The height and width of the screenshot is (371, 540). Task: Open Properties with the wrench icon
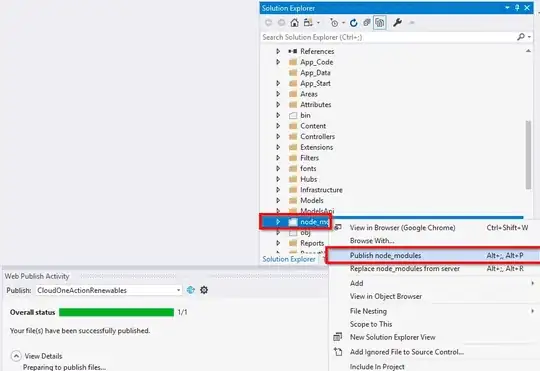397,23
